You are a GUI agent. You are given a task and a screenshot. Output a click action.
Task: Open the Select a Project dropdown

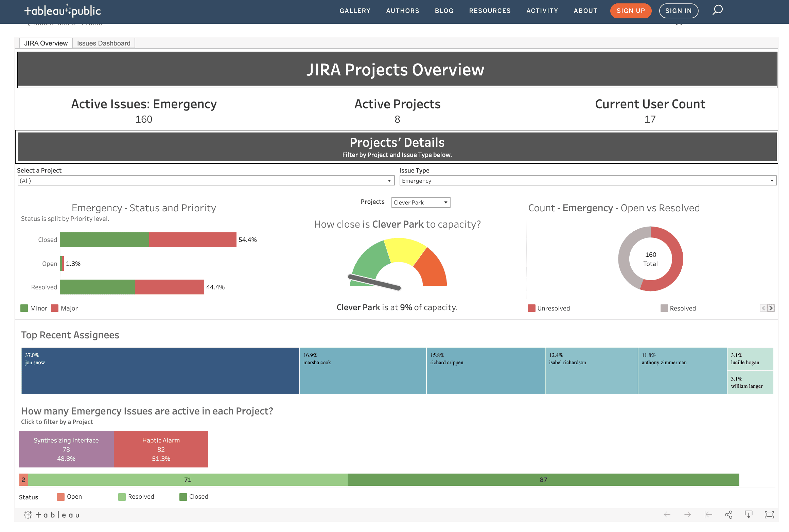[x=389, y=180]
